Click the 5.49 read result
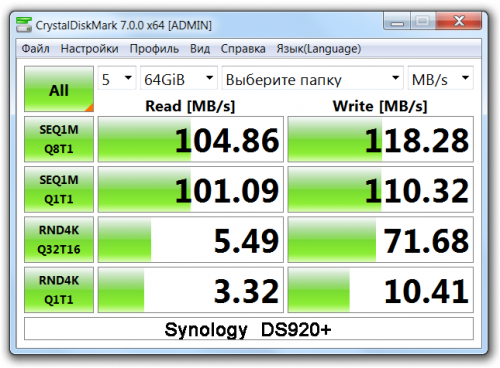The height and width of the screenshot is (368, 500). pos(191,240)
